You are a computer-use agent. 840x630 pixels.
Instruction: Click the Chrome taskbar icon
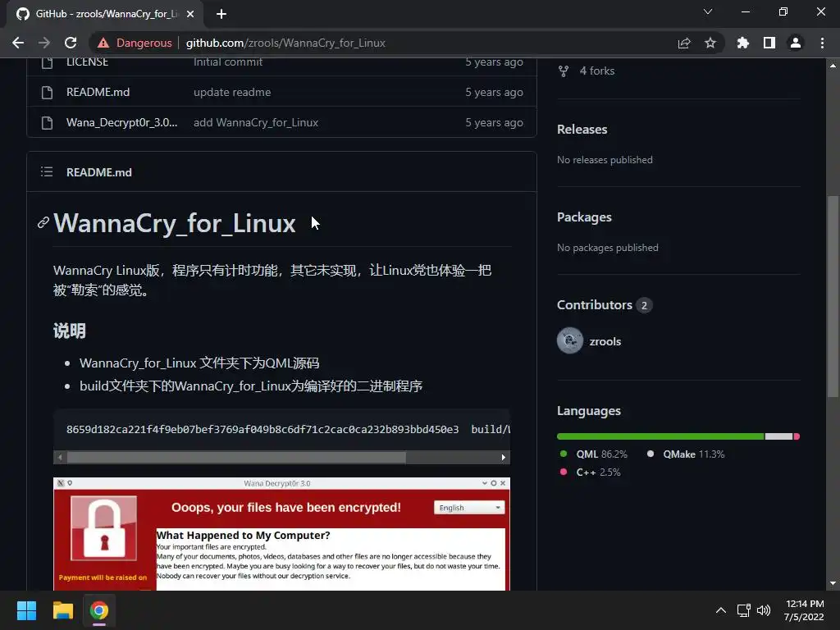coord(99,610)
